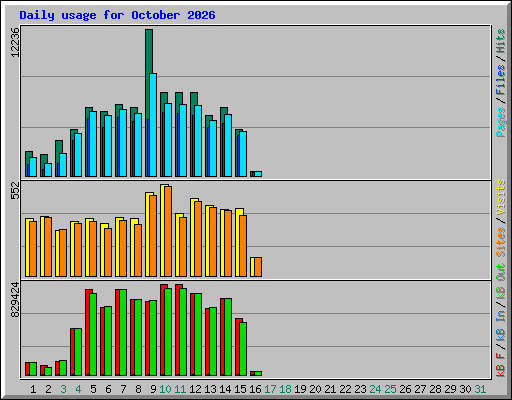Click day 7 on the x-axis

point(123,389)
